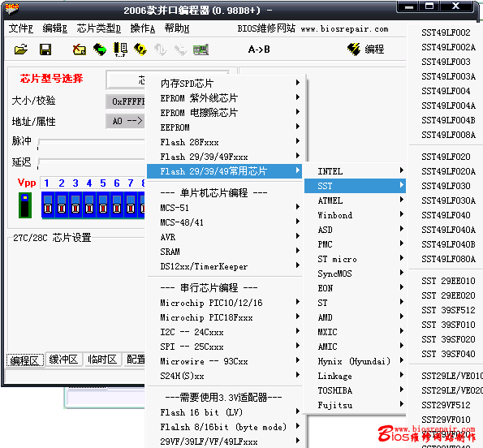Switch to the 编程区 tab
Screen dimensions: 483x448
pyautogui.click(x=25, y=360)
